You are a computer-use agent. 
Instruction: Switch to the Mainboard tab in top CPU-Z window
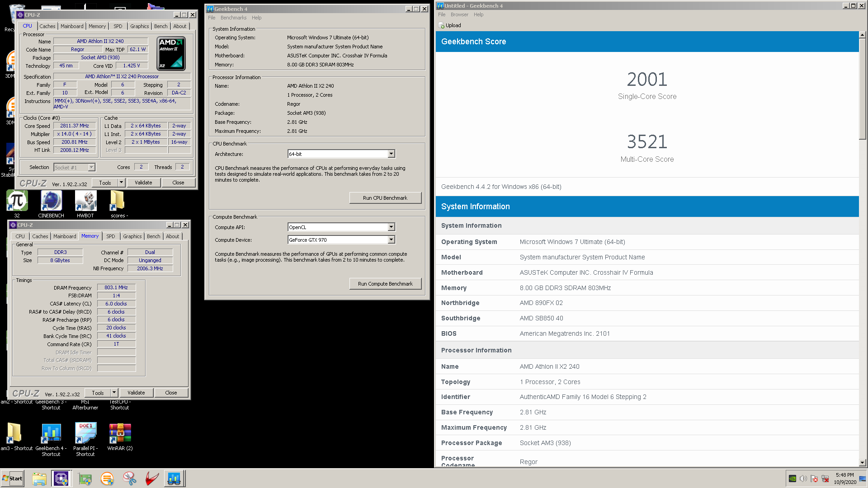[x=72, y=26]
